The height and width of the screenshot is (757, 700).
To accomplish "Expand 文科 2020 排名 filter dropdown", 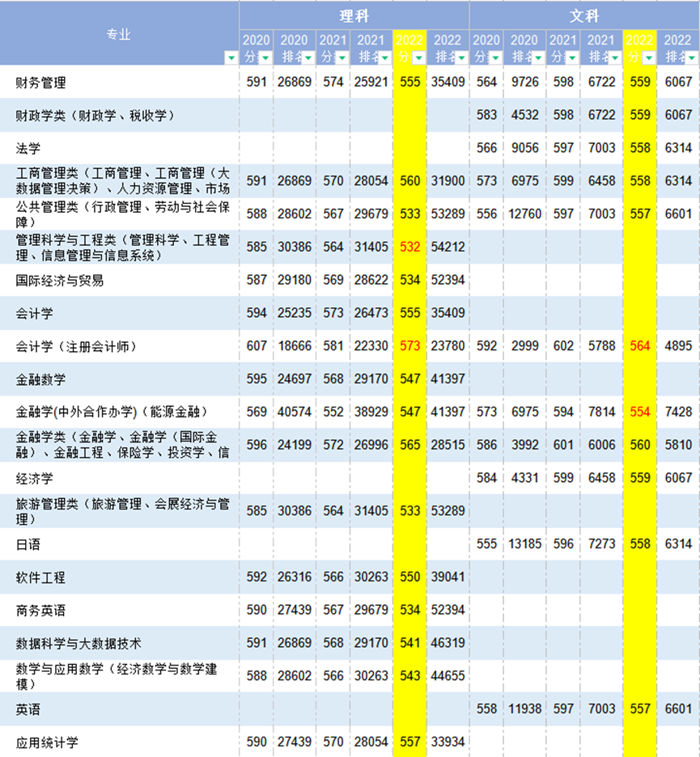I will pos(539,57).
